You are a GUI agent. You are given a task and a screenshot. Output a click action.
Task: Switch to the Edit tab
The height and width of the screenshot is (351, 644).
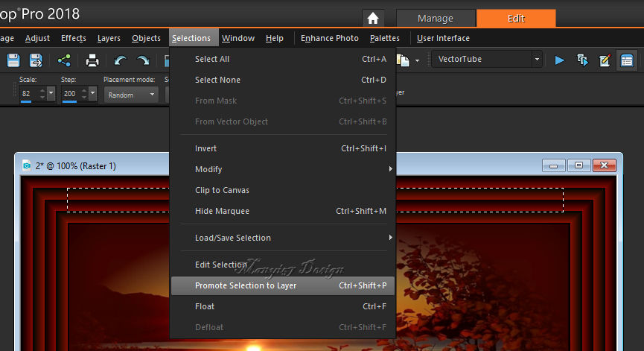pos(516,19)
